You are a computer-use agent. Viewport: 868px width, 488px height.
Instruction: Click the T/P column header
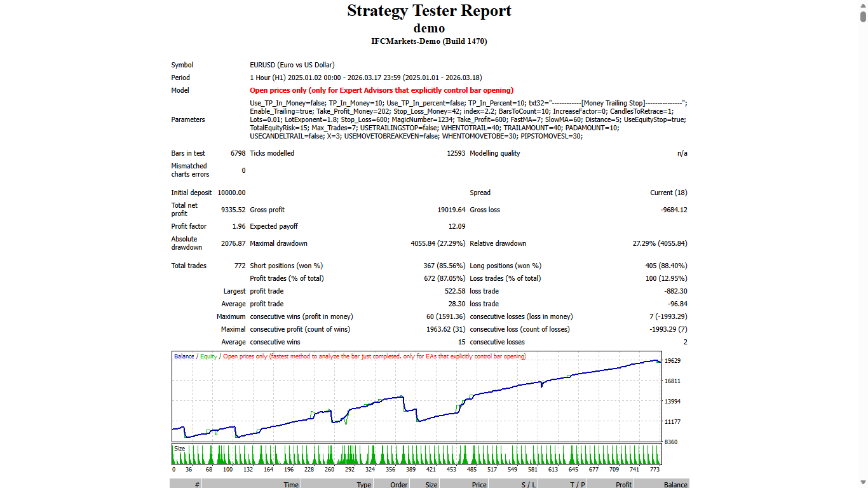(577, 484)
